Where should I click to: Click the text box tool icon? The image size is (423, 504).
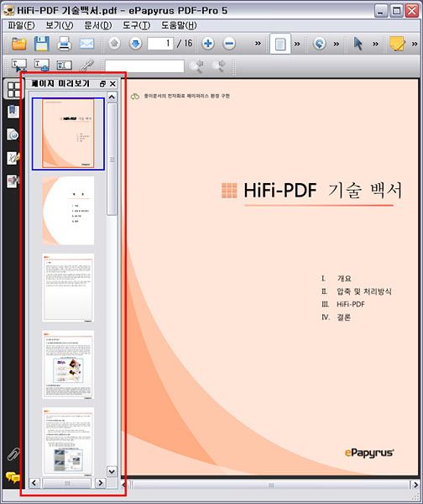65,66
